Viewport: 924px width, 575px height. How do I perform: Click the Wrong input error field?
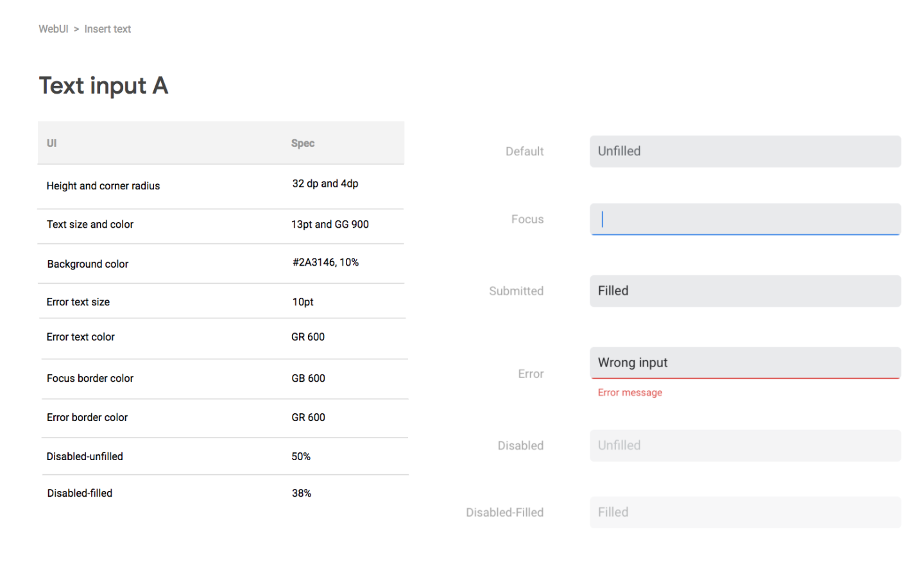tap(745, 363)
